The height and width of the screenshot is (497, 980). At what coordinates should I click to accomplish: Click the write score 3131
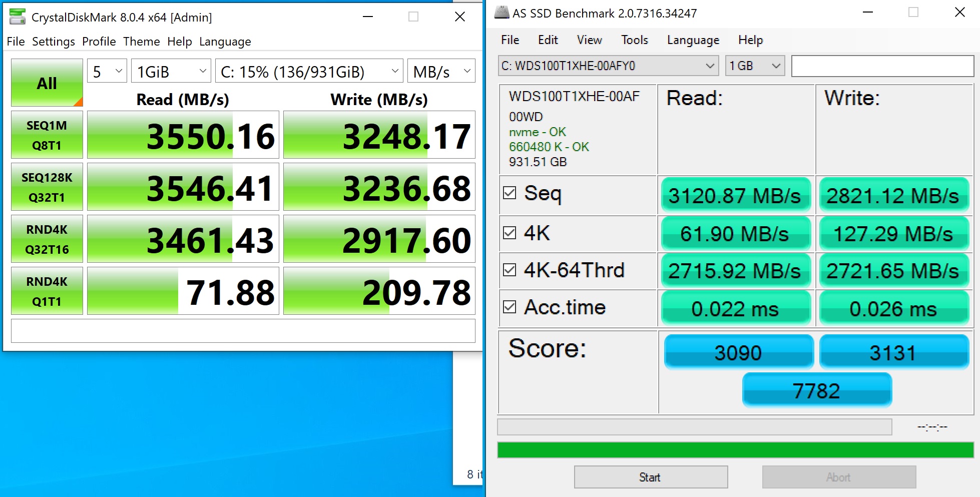tap(894, 352)
